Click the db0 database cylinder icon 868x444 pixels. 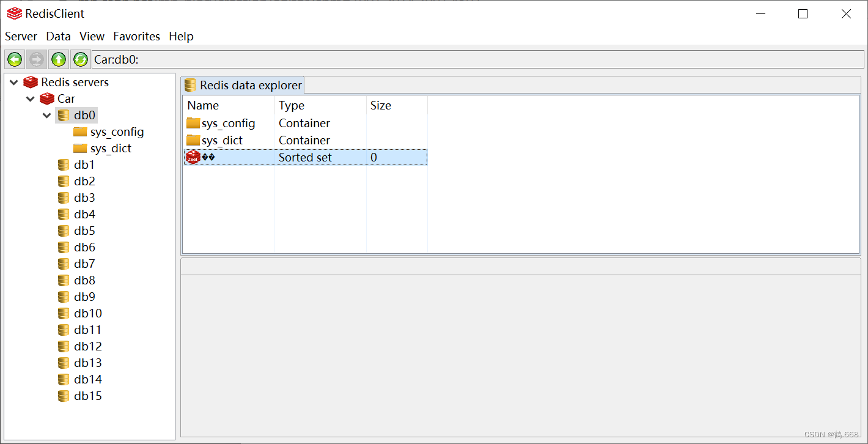pos(64,115)
